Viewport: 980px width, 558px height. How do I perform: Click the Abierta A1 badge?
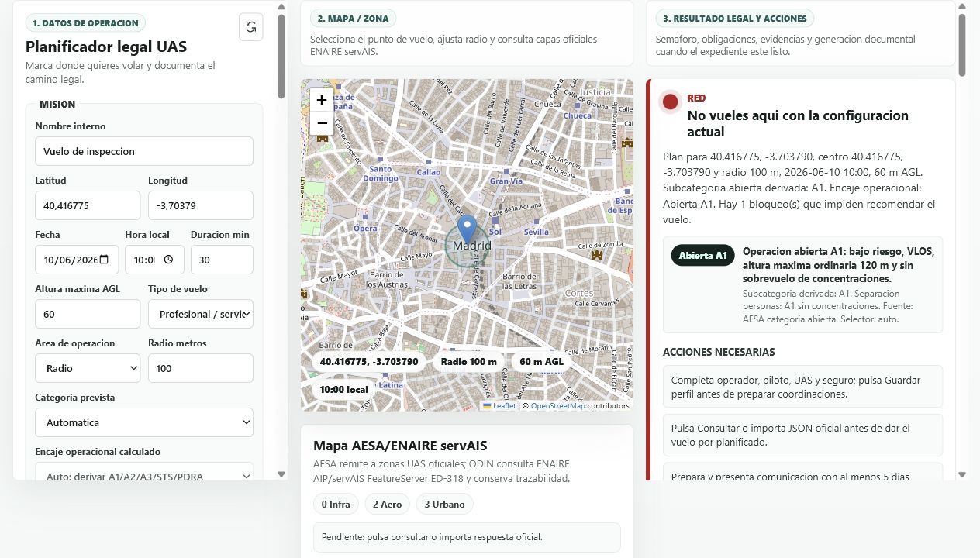tap(703, 256)
